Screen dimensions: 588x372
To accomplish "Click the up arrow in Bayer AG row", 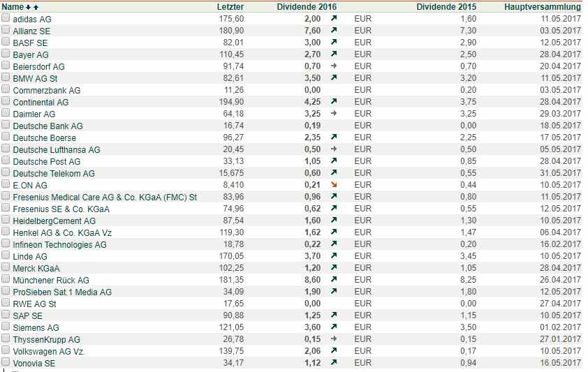I will point(334,54).
